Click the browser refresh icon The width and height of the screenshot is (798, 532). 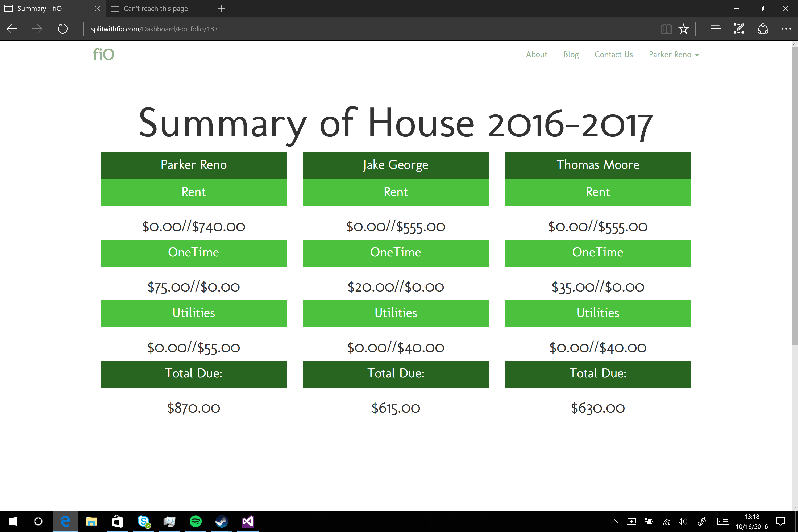tap(63, 29)
